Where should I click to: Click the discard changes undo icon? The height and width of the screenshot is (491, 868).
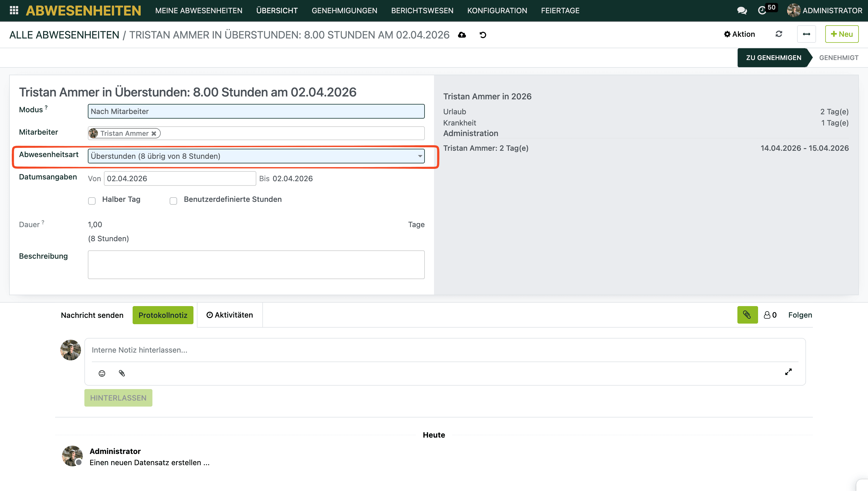(x=483, y=35)
